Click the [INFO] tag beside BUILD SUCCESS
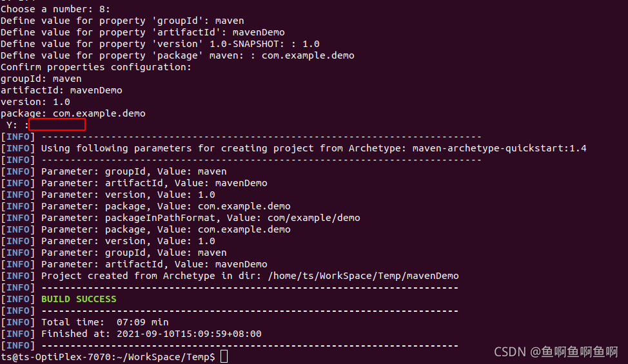628x364 pixels. coord(18,299)
